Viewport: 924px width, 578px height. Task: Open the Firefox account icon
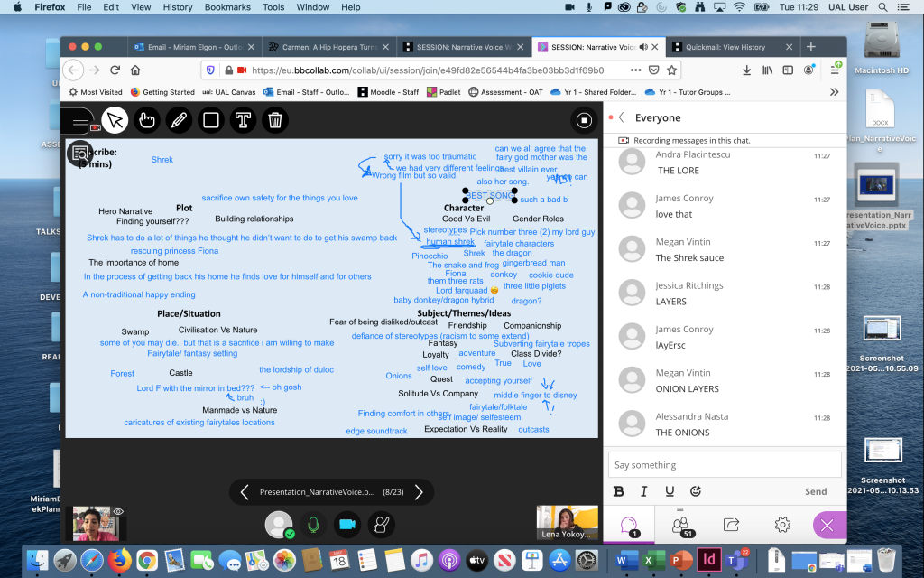click(x=808, y=70)
